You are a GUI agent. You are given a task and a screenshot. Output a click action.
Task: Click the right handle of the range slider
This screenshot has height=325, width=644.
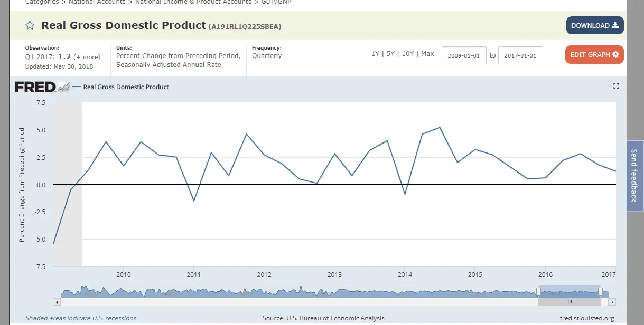click(x=601, y=292)
